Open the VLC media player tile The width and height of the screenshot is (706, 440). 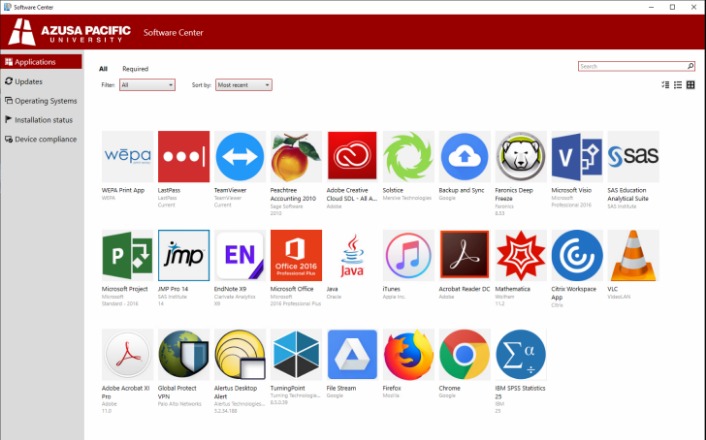pos(633,256)
